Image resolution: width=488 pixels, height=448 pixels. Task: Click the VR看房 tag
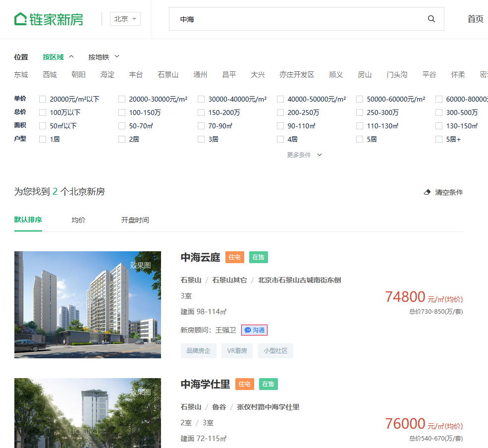[x=237, y=351]
